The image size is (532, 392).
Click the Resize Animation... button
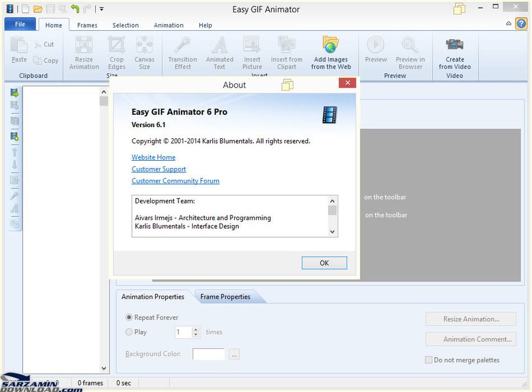471,319
